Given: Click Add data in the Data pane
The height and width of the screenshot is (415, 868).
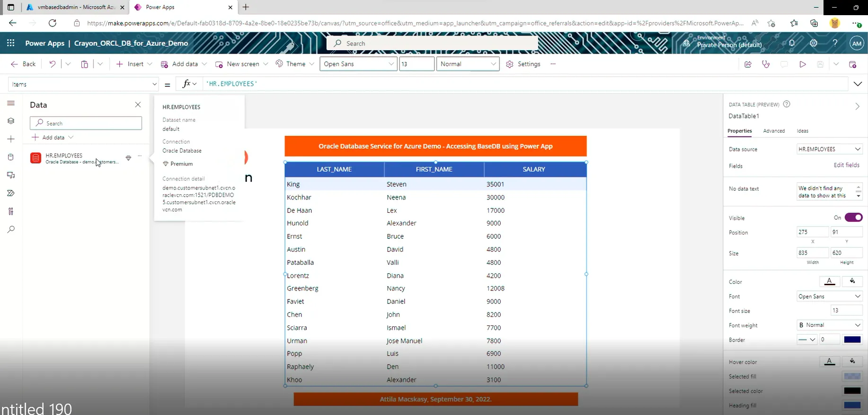Looking at the screenshot, I should (53, 137).
